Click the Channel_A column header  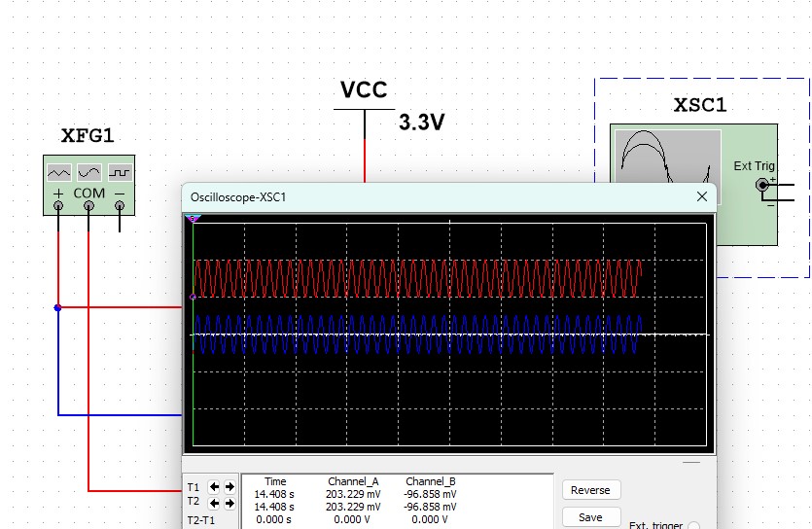point(353,481)
